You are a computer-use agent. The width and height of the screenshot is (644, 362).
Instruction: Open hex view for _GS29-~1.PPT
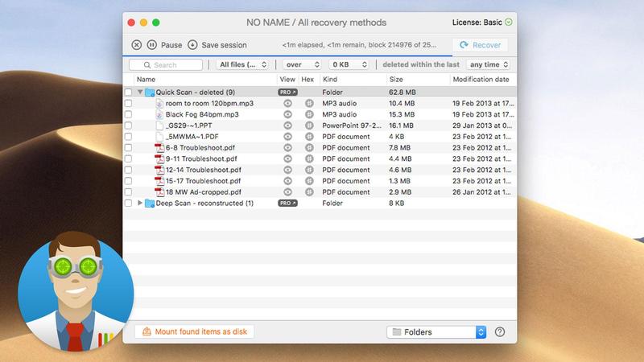(x=308, y=126)
